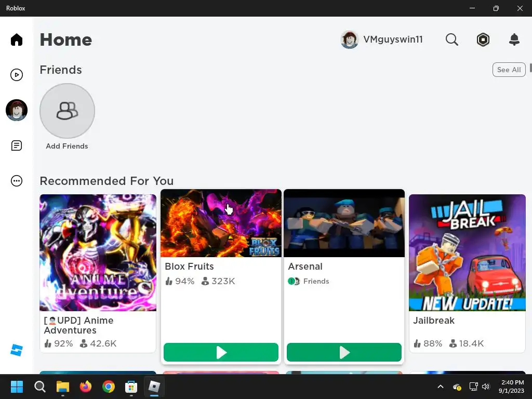Open Microsoft Store from taskbar
Viewport: 532px width, 399px height.
pos(131,387)
